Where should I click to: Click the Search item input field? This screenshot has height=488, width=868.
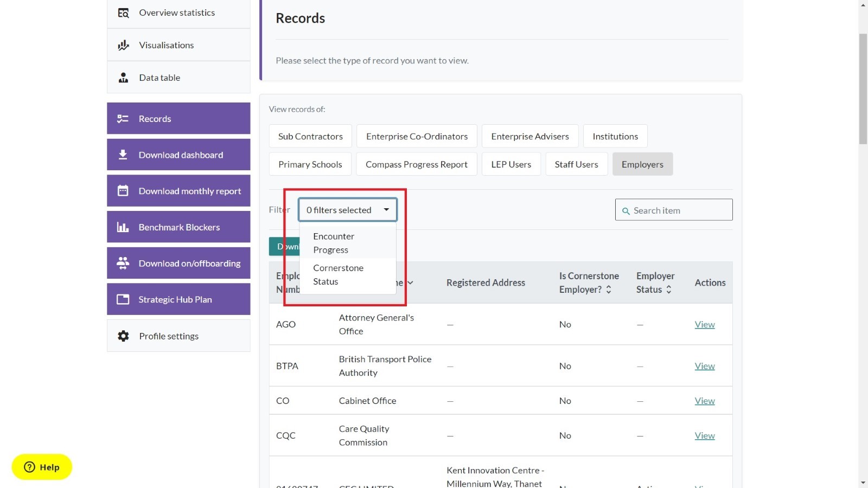coord(678,210)
